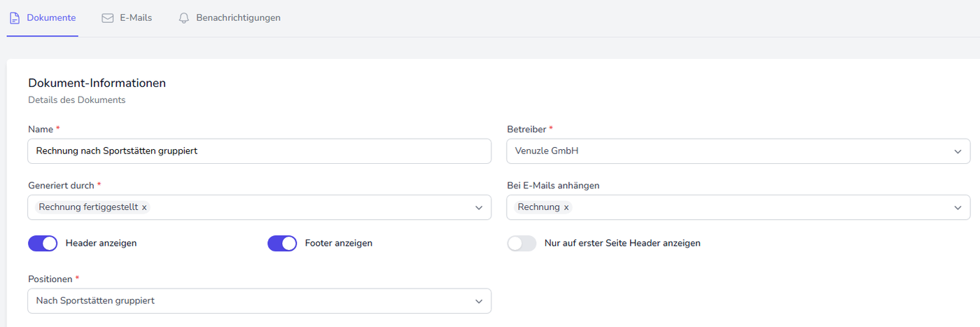This screenshot has height=327, width=980.
Task: Toggle 'Header anzeigen' switch off
Action: coord(43,243)
